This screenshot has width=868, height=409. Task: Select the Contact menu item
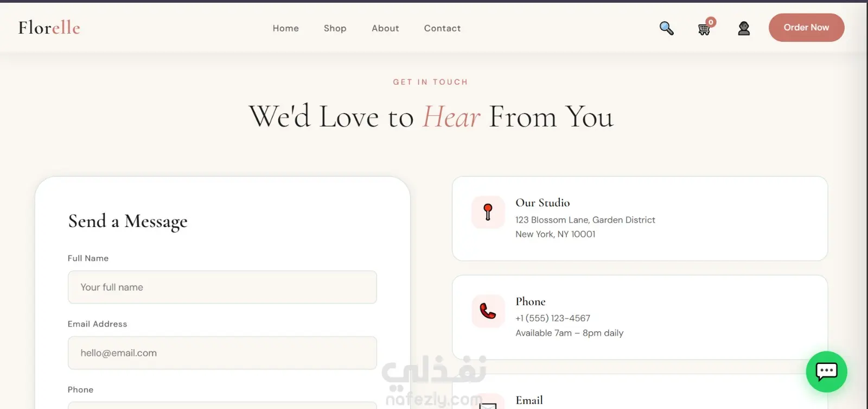[442, 28]
